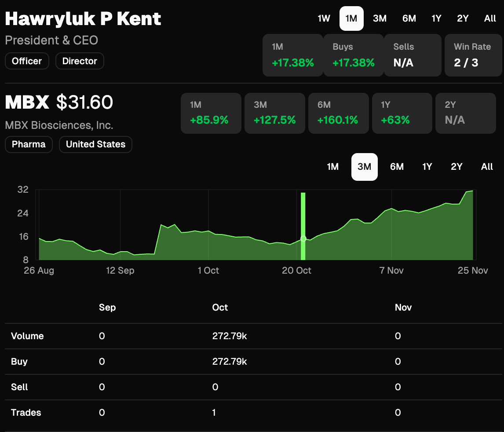Click the 26 Aug axis label
The height and width of the screenshot is (432, 504).
[x=39, y=270]
